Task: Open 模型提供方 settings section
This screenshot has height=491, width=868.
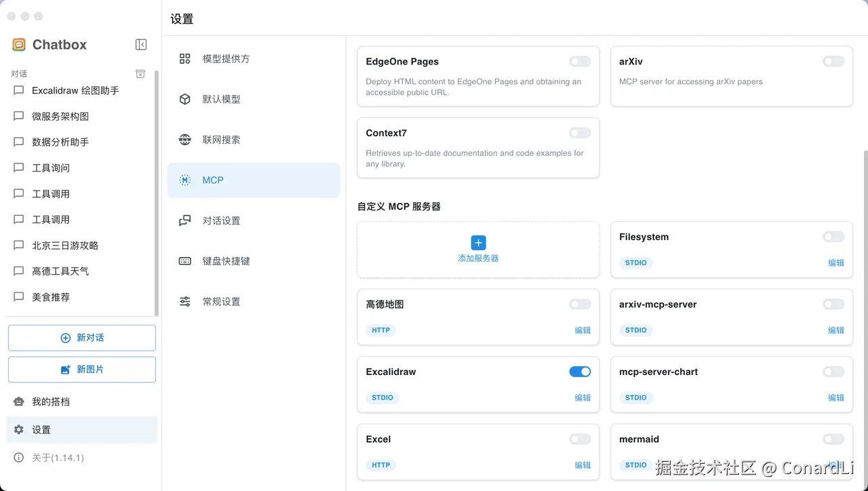Action: tap(254, 59)
